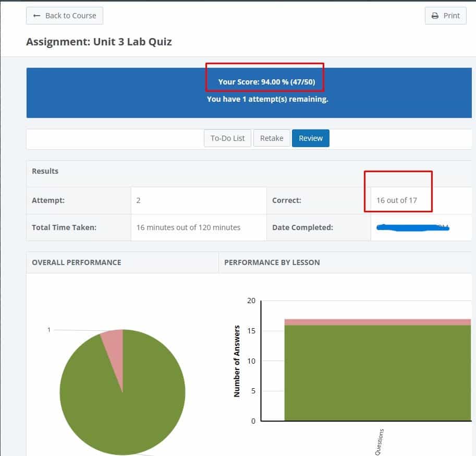
Task: Click the 16 minutes out of 120 minutes value
Action: pyautogui.click(x=188, y=227)
